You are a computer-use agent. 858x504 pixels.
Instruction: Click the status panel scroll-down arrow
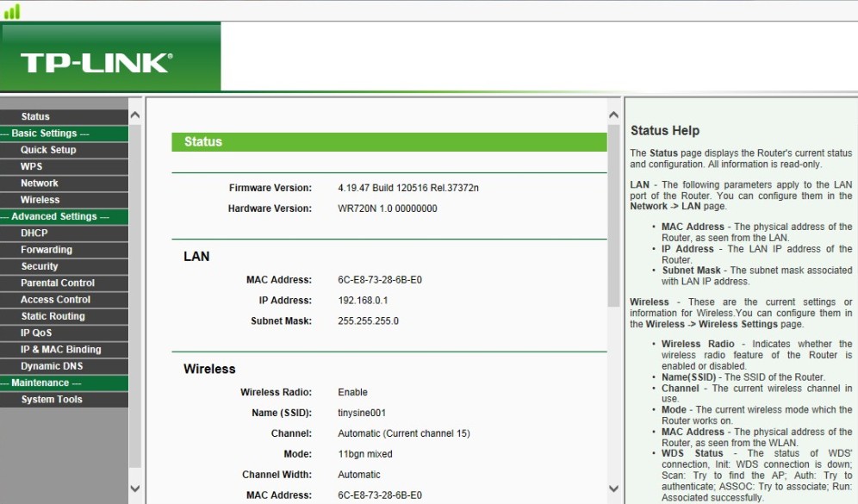click(613, 488)
